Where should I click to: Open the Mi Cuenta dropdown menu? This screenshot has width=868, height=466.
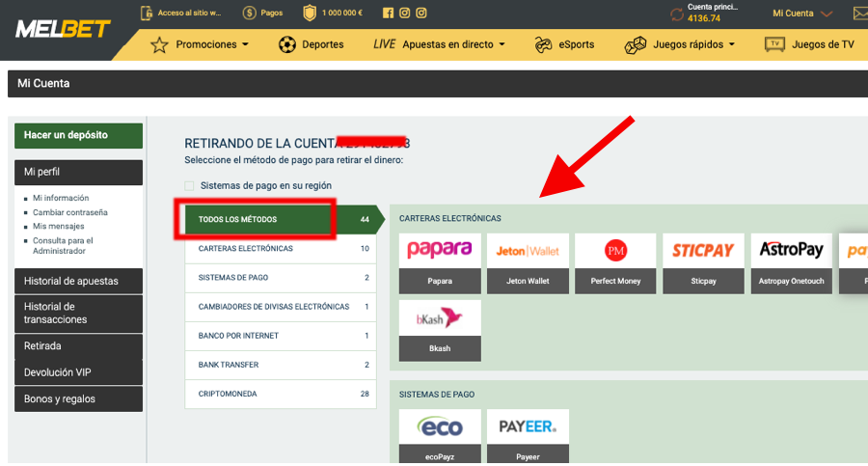pos(801,14)
